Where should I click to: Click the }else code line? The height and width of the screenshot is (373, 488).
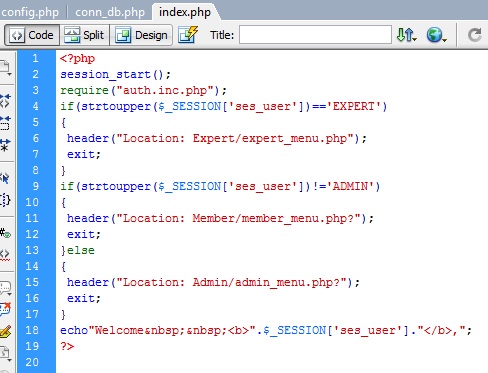click(x=78, y=250)
